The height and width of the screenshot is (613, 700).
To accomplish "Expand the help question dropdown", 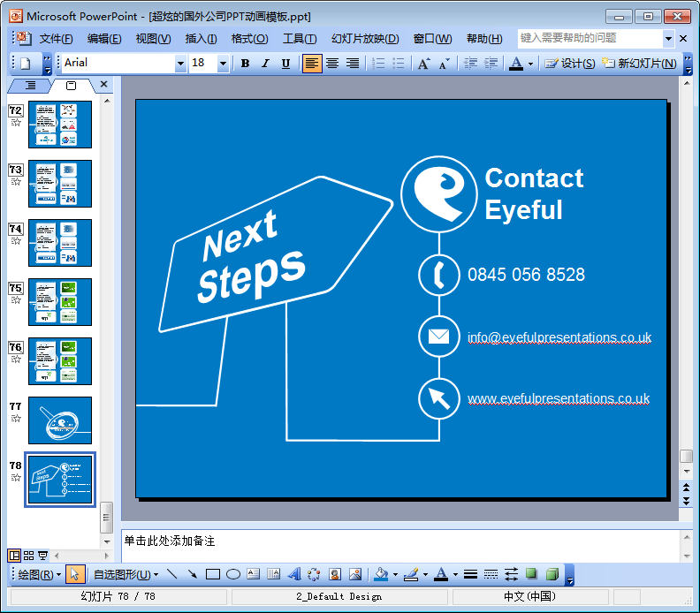I will pyautogui.click(x=668, y=38).
